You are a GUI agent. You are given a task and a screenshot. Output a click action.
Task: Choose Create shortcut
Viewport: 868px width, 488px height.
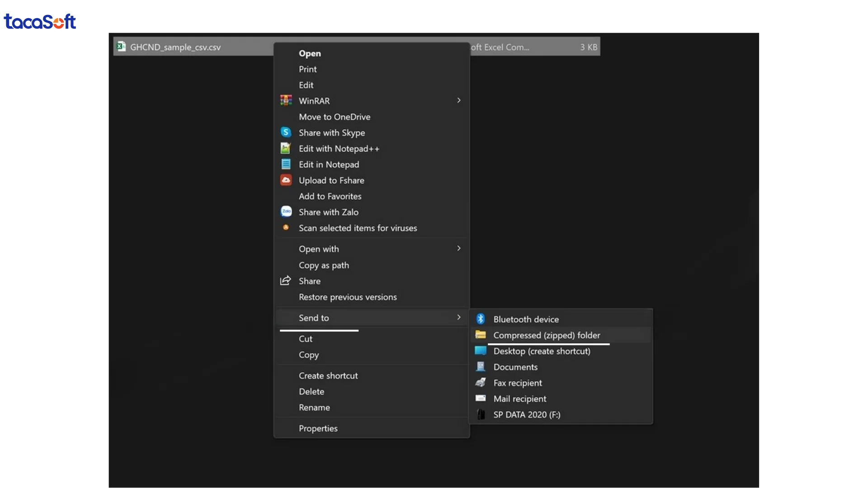click(x=372, y=375)
